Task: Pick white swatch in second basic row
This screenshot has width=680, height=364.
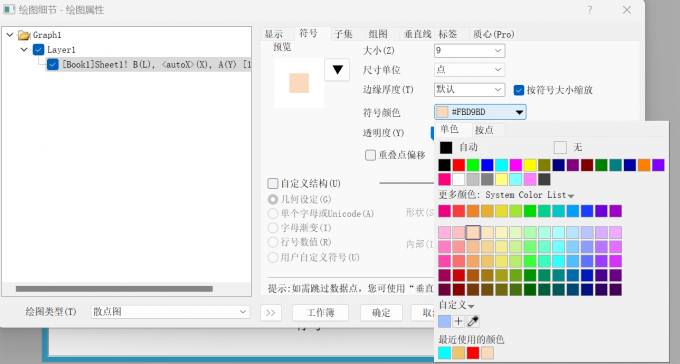Action: coord(458,179)
